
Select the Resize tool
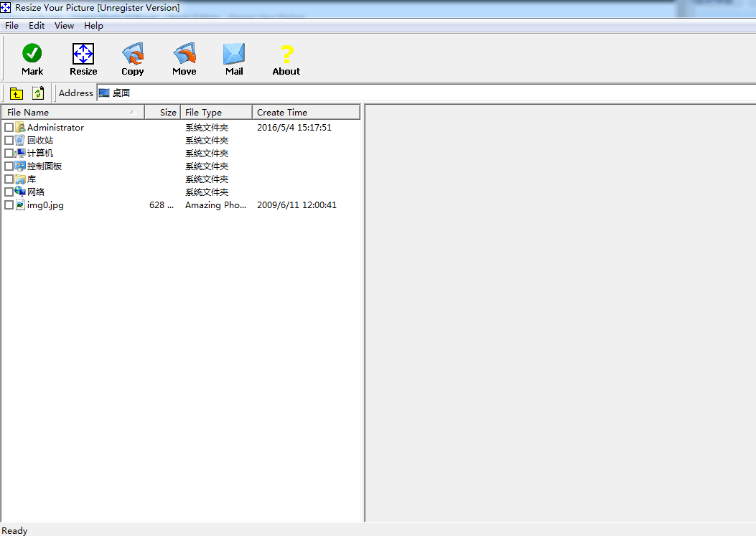click(x=83, y=52)
